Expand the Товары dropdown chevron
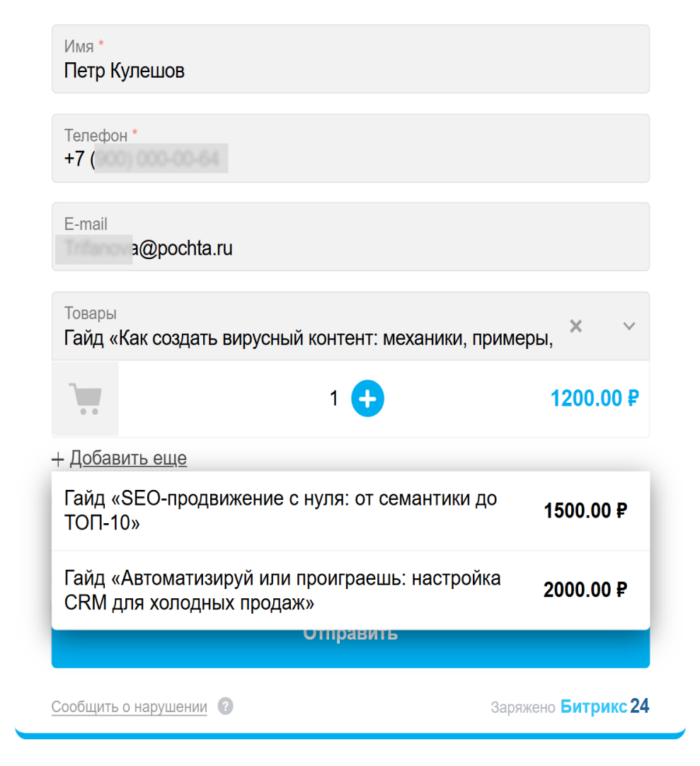The image size is (700, 766). (629, 326)
